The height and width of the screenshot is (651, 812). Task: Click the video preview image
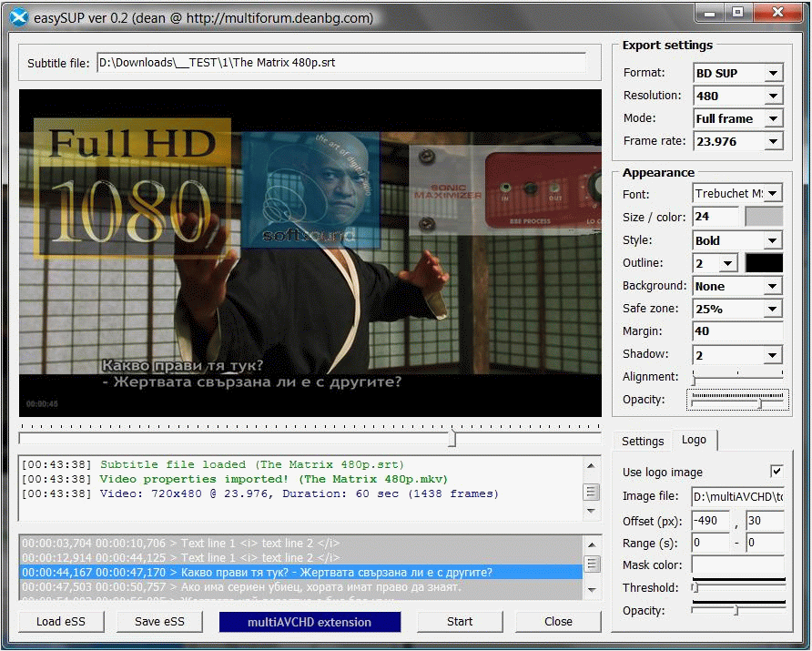310,253
